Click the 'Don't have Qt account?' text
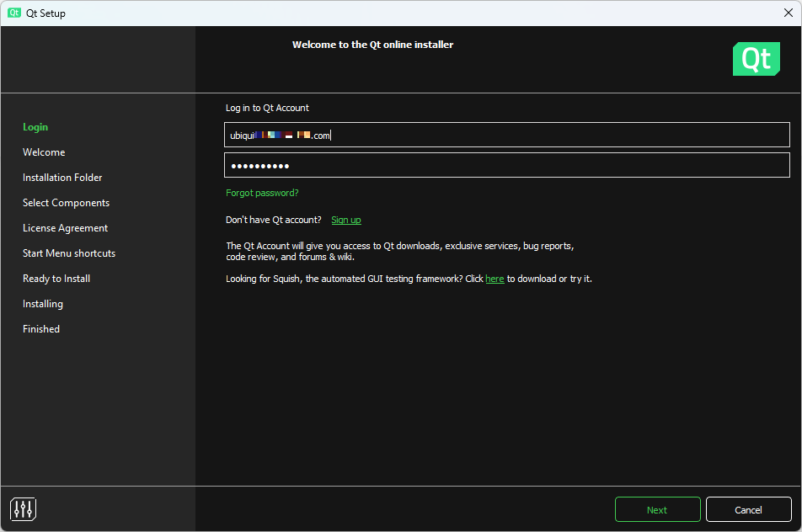Screen dimensions: 802x532 tap(274, 220)
